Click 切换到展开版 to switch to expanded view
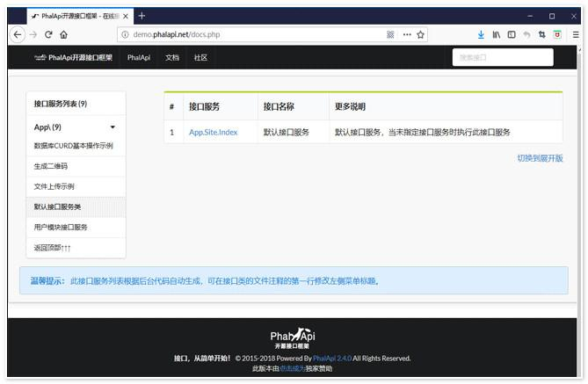Screen dimensions: 588x384 (x=540, y=158)
